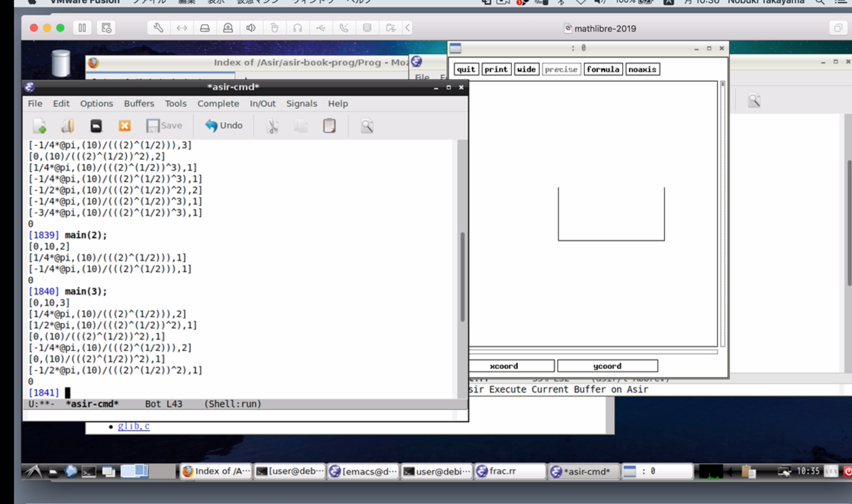
Task: Click the file manager icon in taskbar
Action: 53,471
